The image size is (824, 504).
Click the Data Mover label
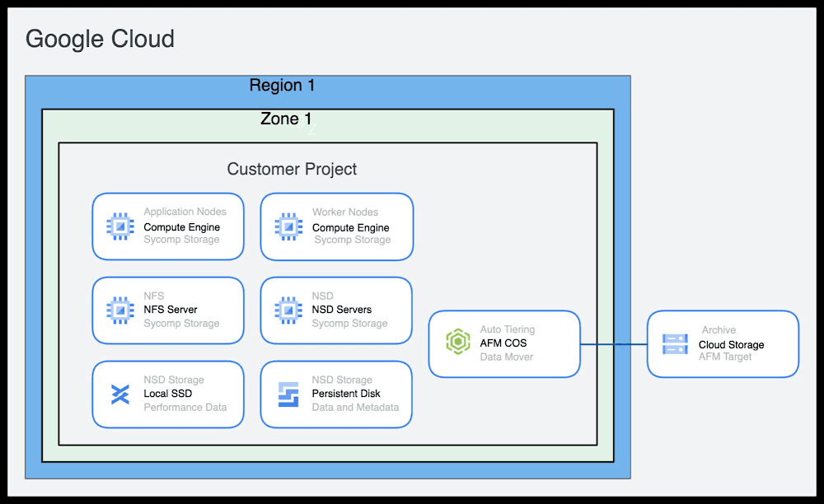click(507, 357)
